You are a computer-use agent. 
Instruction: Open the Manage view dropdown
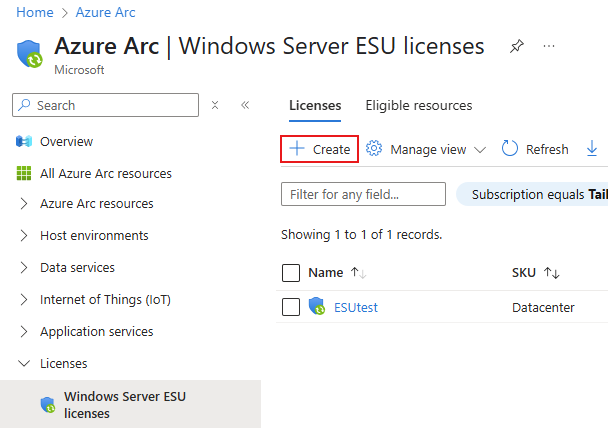pyautogui.click(x=427, y=149)
